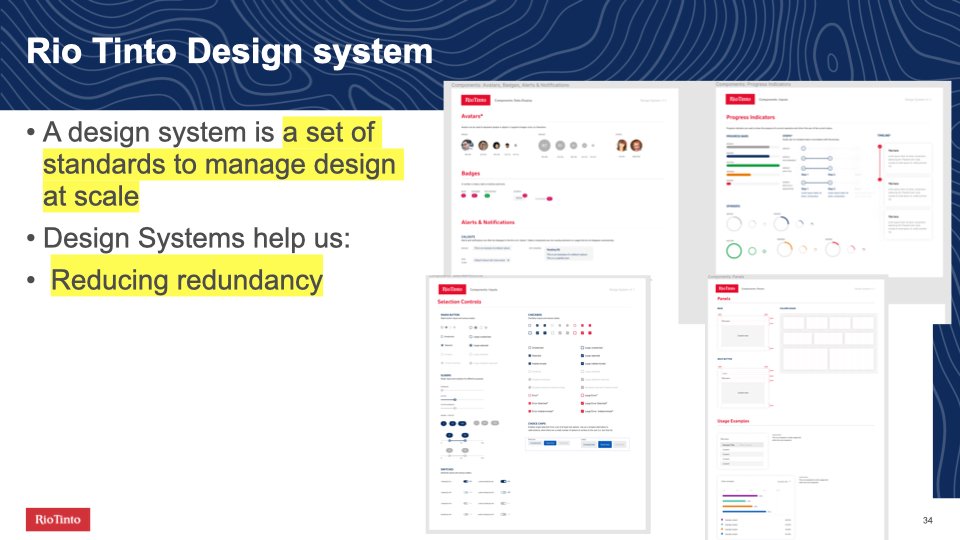
Task: Click the Rio Tinto logo on the slide footer
Action: [x=58, y=519]
